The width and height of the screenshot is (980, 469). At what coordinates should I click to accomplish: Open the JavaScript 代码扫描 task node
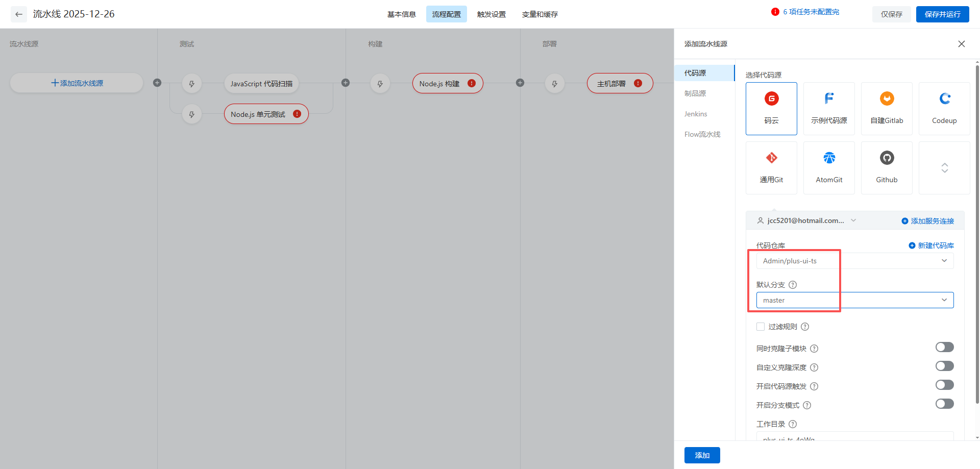(261, 84)
